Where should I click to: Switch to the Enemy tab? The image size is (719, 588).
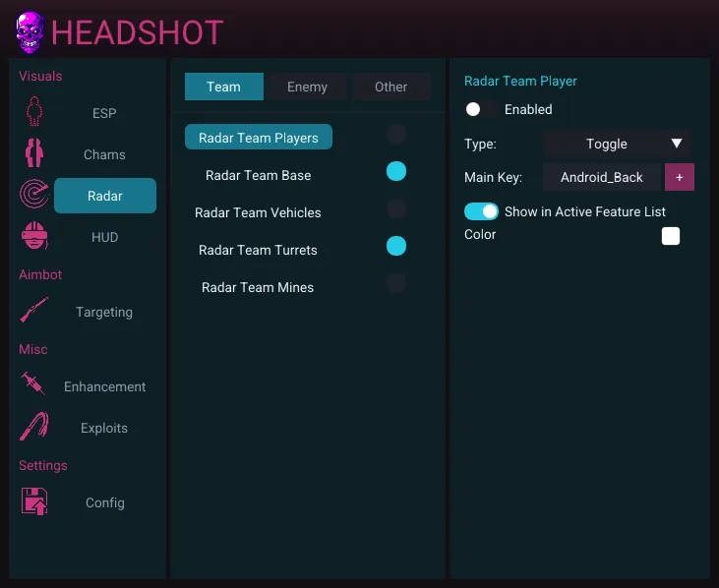(x=307, y=87)
